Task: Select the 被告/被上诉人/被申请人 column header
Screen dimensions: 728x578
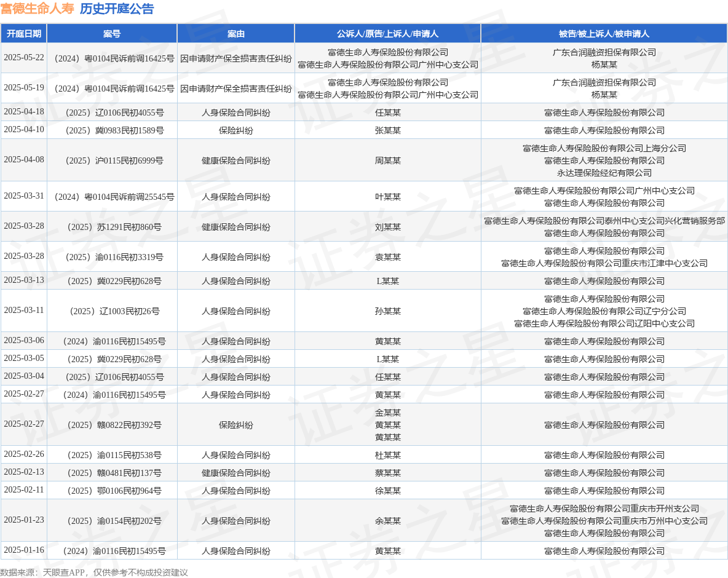Action: click(604, 33)
